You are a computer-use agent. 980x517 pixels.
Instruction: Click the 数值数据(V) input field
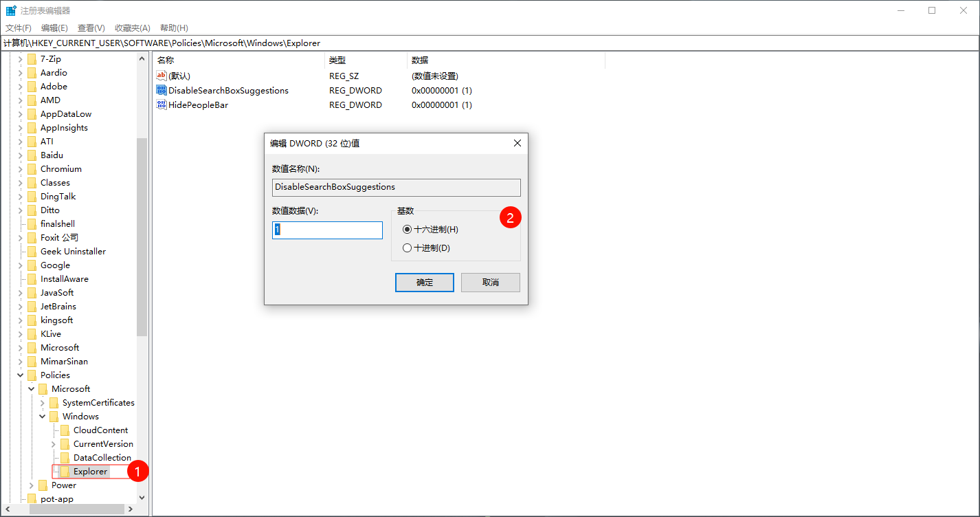(327, 230)
